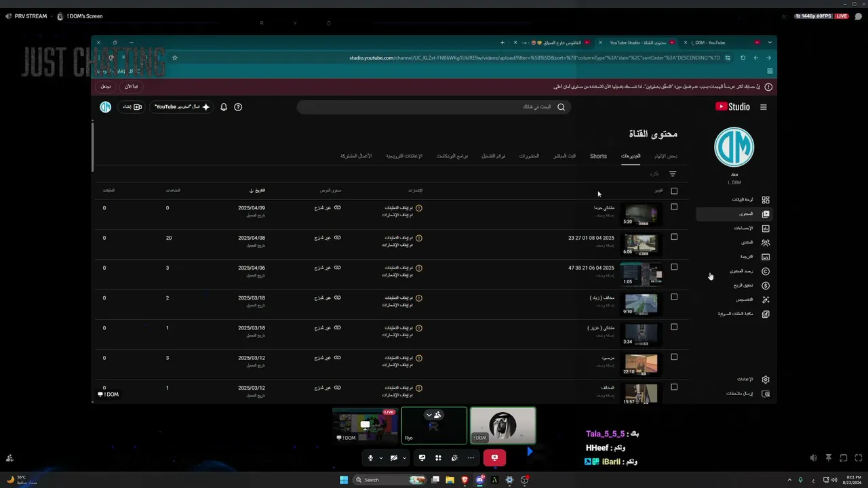
Task: Bookmark page with the address bar star
Action: pyautogui.click(x=174, y=58)
